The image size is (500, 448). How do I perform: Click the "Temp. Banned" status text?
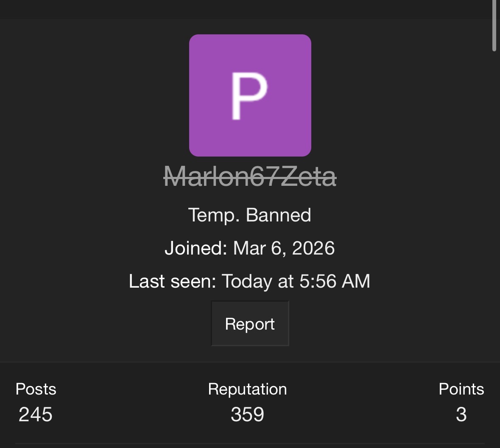(x=249, y=215)
